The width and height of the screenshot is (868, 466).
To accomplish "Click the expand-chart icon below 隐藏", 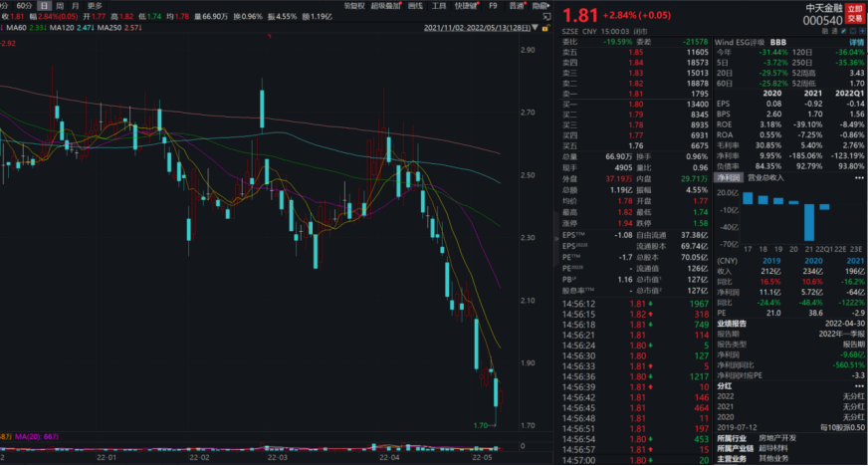I will coord(546,17).
